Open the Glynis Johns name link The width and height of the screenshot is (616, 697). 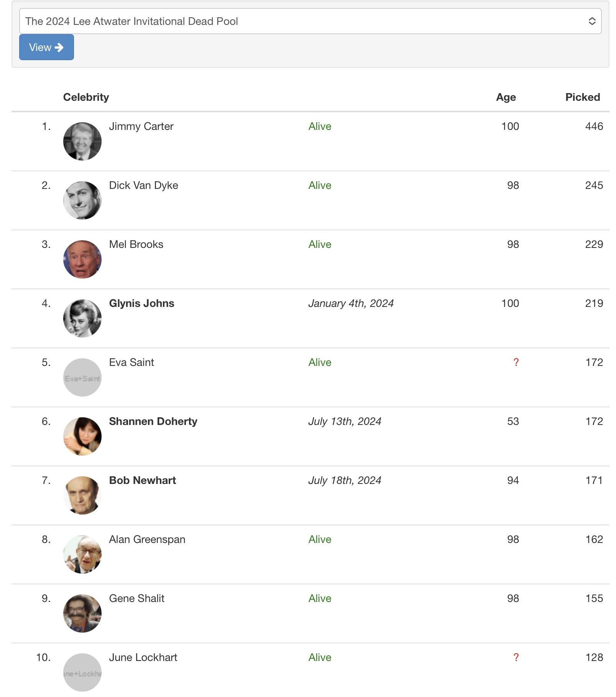click(141, 303)
